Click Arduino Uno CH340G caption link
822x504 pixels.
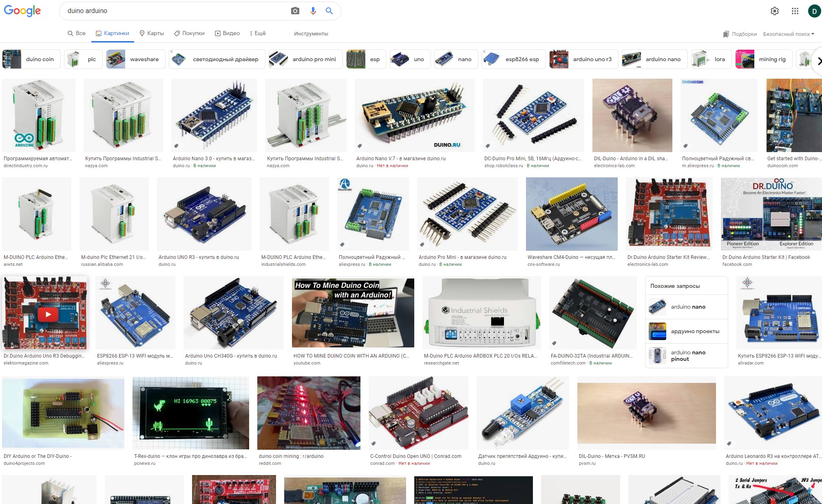click(231, 356)
